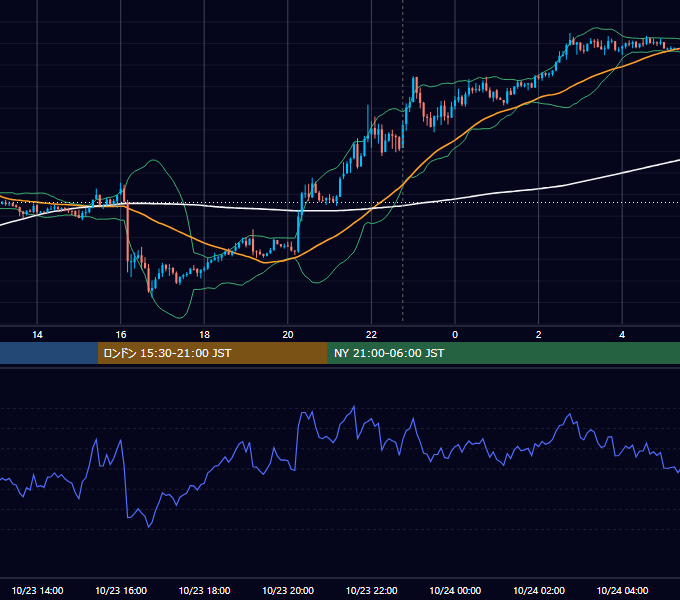The height and width of the screenshot is (600, 680).
Task: Click the hour 0 axis label
Action: 455,335
